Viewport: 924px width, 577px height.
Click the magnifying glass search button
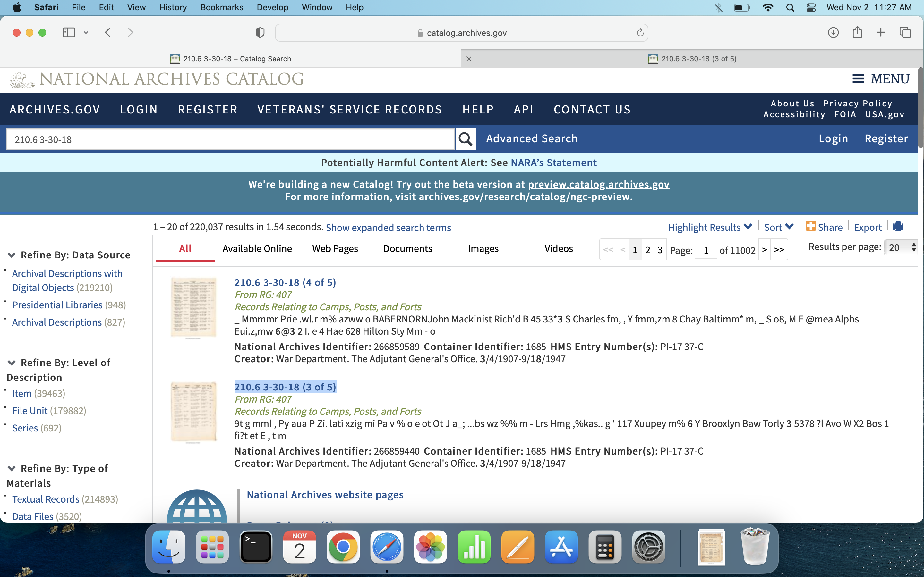pos(465,139)
